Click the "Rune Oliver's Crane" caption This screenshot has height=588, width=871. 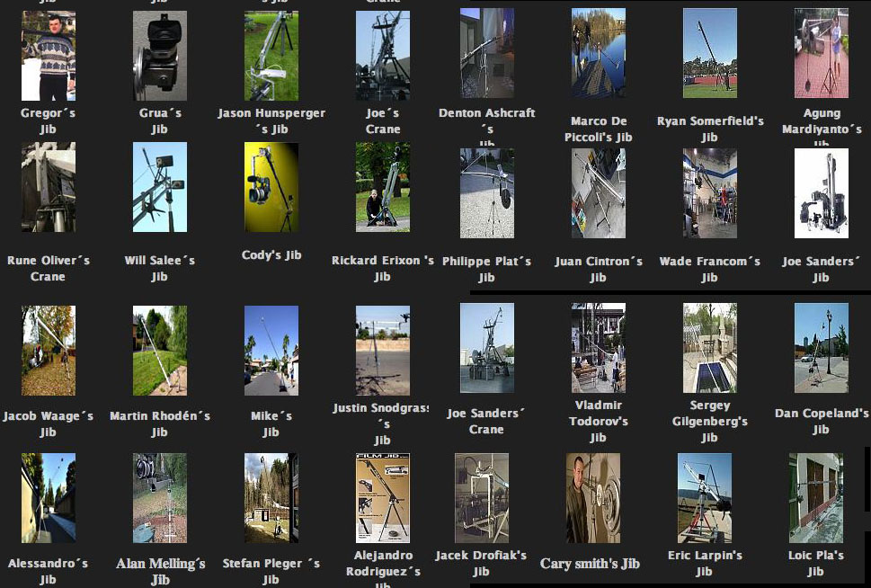point(49,269)
